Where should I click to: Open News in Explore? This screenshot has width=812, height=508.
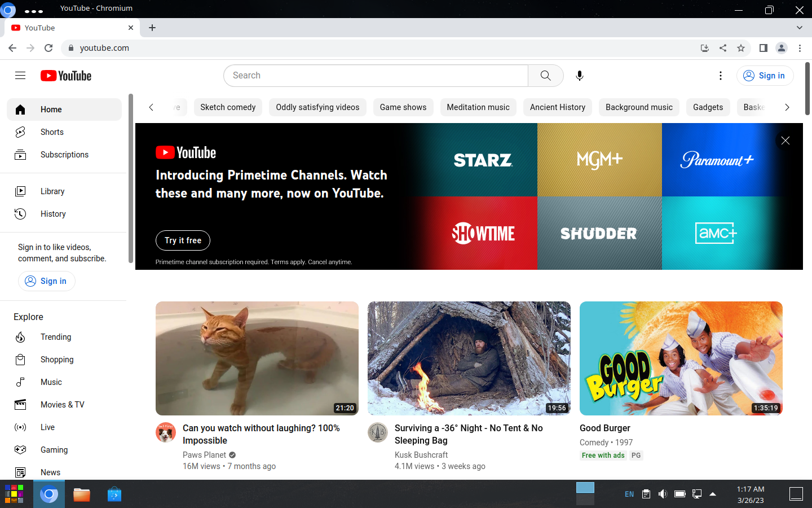64,472
